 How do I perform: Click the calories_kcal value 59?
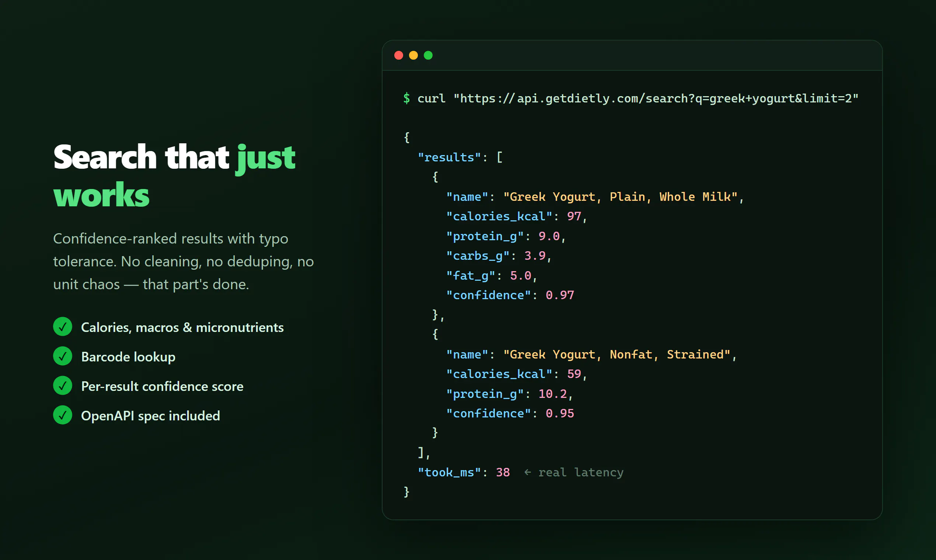[574, 374]
